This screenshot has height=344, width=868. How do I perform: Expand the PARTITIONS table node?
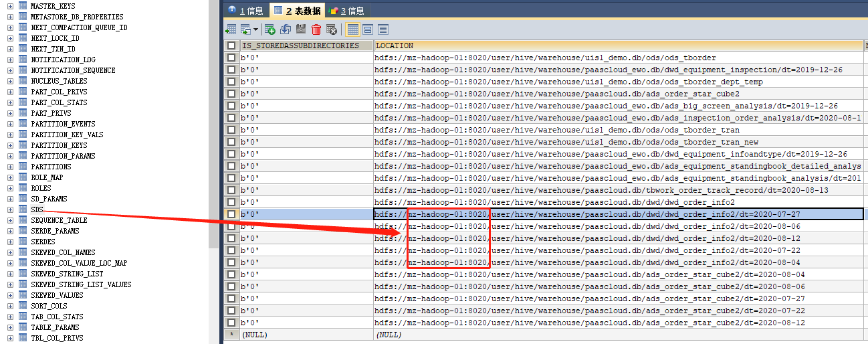pyautogui.click(x=10, y=167)
